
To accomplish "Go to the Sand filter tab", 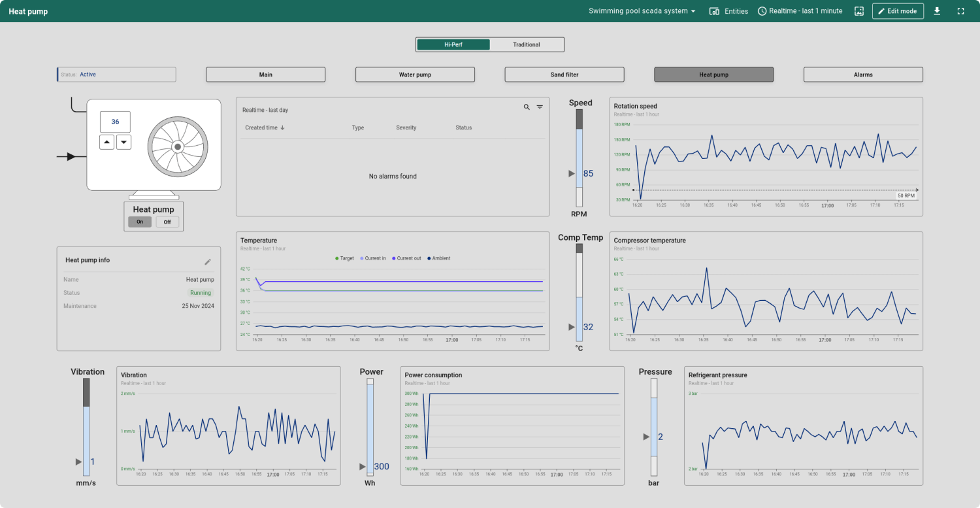I will click(x=564, y=75).
